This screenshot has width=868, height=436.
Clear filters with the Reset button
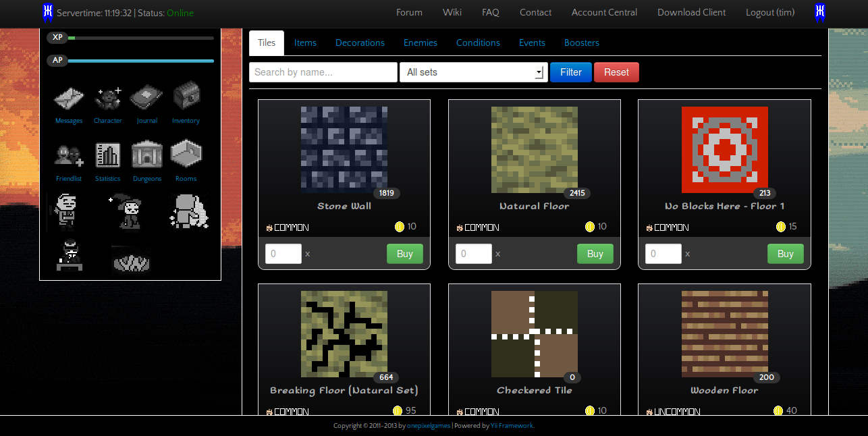coord(616,72)
